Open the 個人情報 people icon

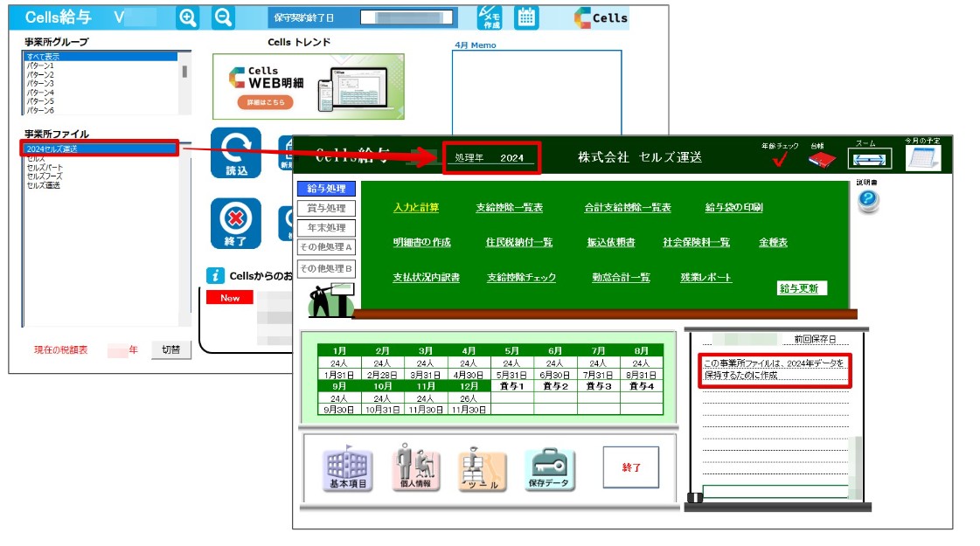pos(415,468)
